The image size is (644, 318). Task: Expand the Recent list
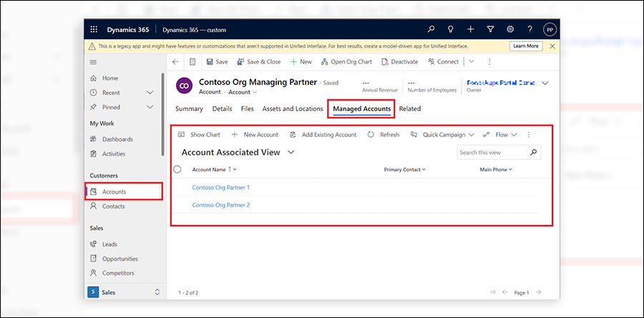click(x=150, y=93)
